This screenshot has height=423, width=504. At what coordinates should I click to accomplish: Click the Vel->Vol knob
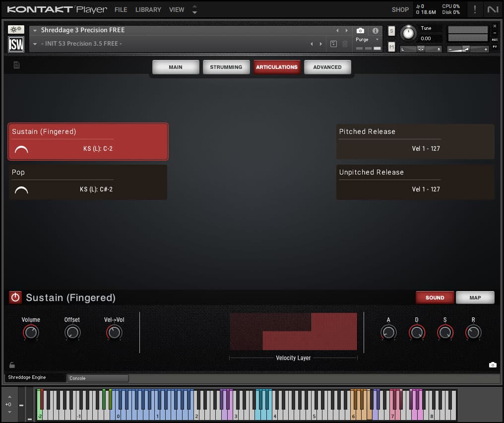(x=114, y=332)
